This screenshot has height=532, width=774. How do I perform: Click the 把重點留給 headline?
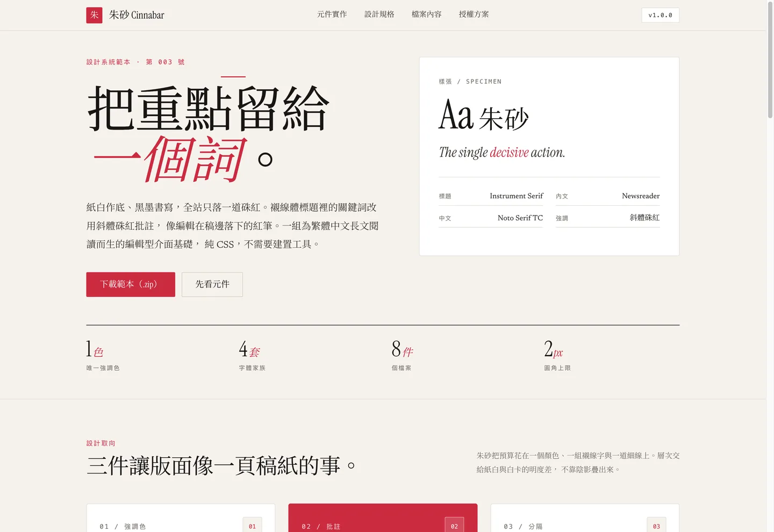pos(208,109)
